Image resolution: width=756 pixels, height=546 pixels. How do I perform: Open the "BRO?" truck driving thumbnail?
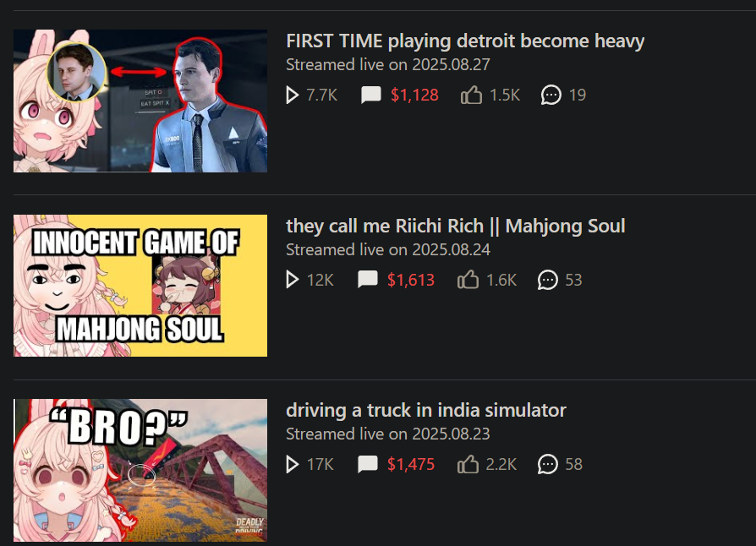(140, 470)
